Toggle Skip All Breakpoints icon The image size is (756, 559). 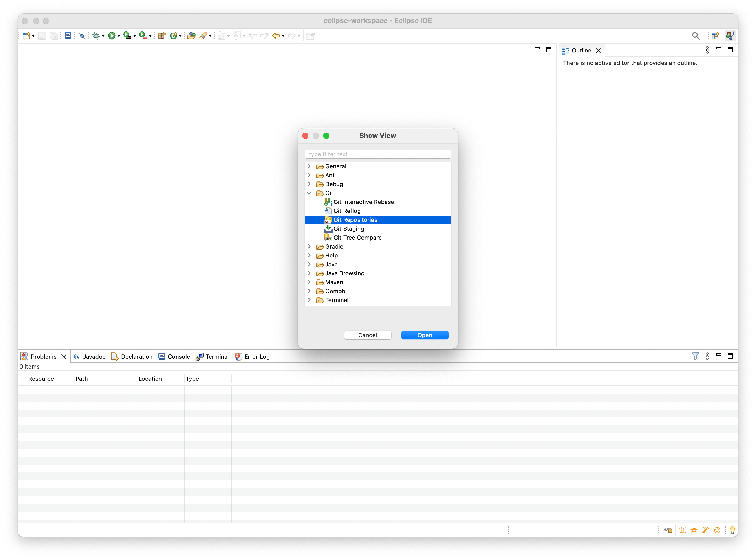pyautogui.click(x=82, y=36)
